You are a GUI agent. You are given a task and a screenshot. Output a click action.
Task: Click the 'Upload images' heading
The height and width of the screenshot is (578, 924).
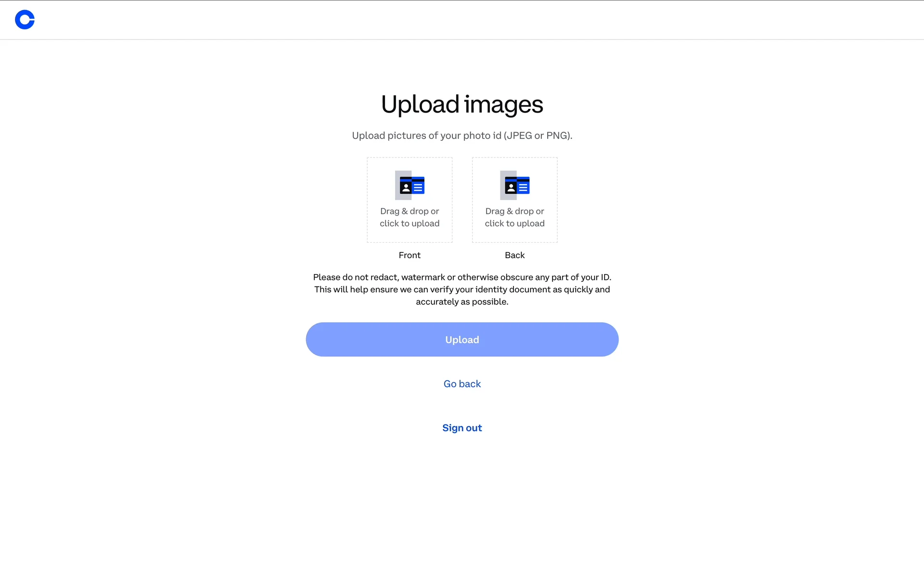[462, 105]
